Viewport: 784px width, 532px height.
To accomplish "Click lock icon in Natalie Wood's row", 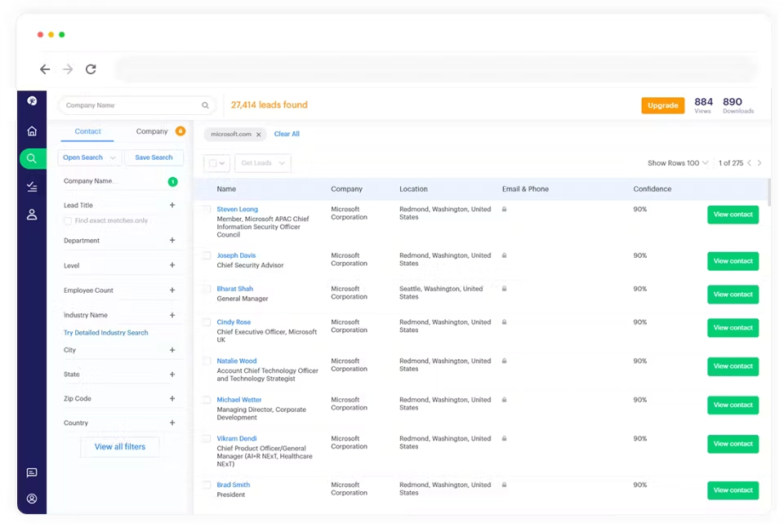I will (504, 361).
